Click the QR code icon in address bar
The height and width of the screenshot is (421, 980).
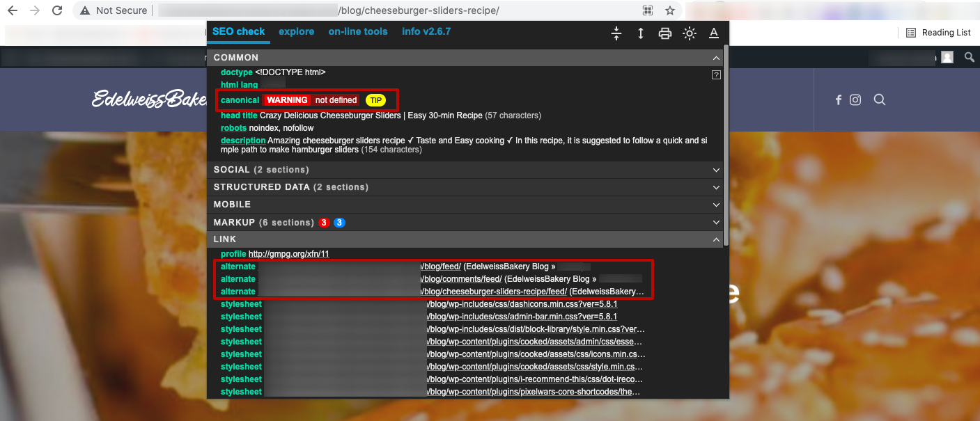point(648,10)
